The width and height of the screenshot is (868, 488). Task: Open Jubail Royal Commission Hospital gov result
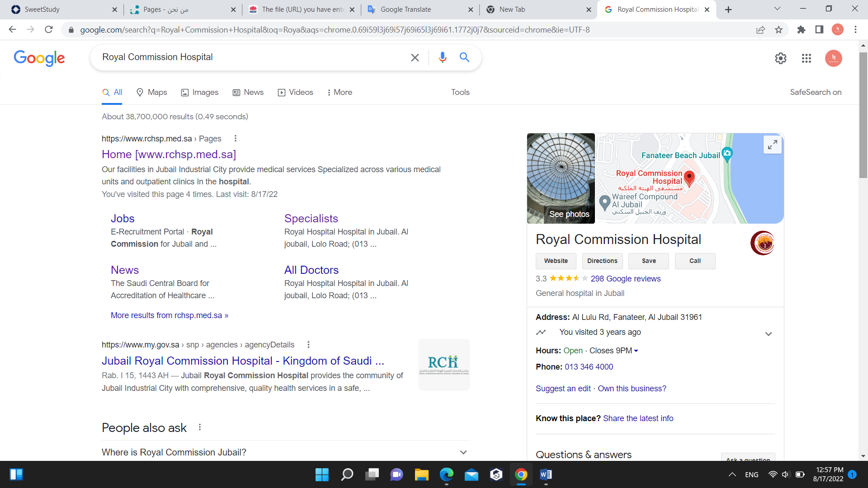[x=243, y=361]
